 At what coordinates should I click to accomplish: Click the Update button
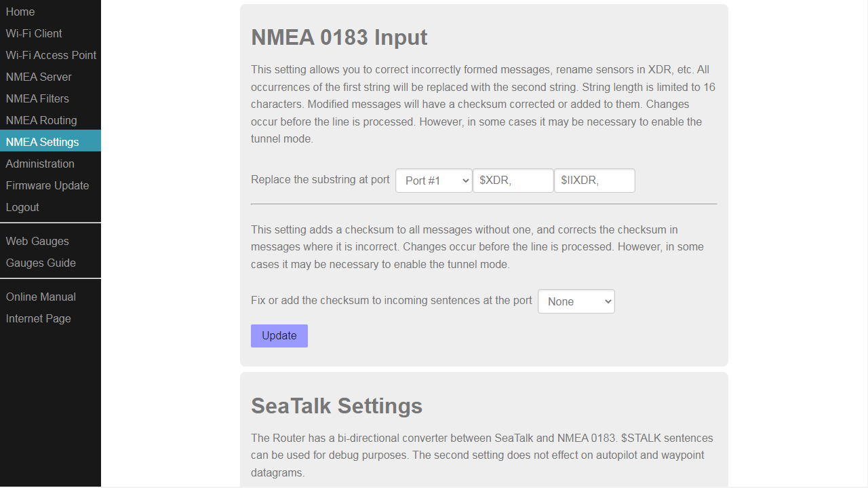[x=279, y=336]
